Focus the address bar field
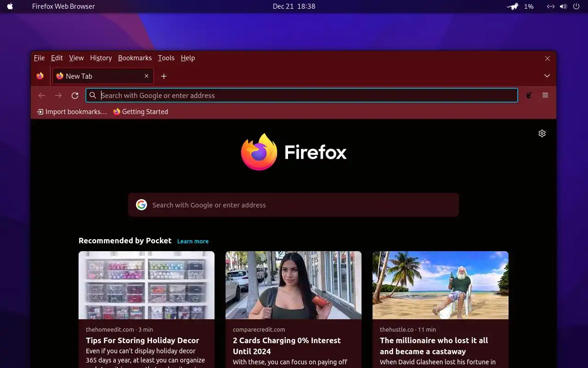Viewport: 588px width, 368px height. [302, 95]
